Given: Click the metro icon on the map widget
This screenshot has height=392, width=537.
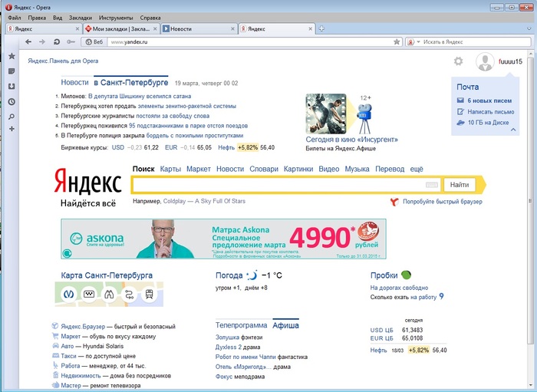Looking at the screenshot, I should 69,294.
